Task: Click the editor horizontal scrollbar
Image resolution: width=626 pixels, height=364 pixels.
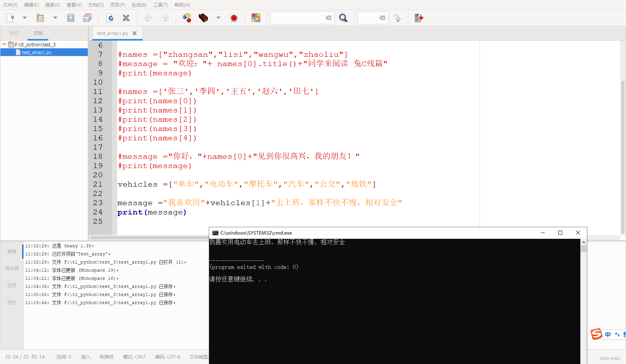Action: click(x=149, y=238)
